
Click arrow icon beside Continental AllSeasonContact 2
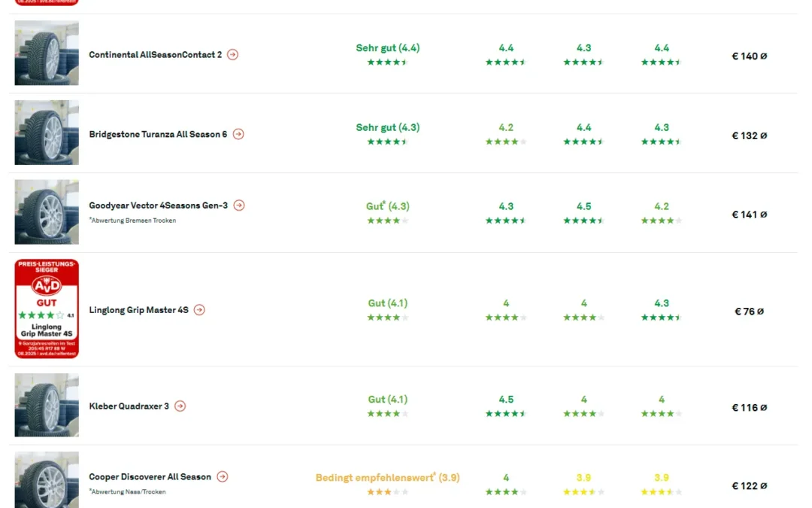coord(233,55)
